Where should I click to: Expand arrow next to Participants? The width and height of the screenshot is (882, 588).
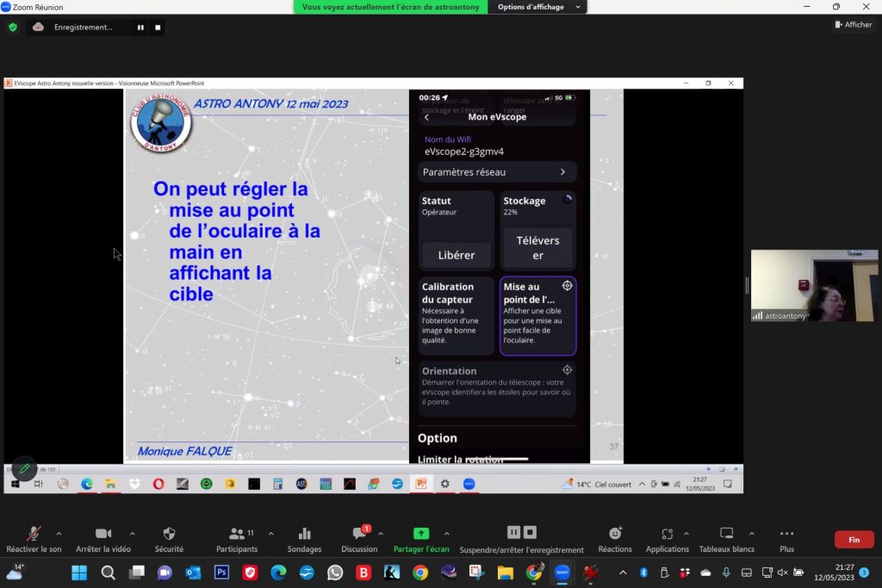click(271, 534)
